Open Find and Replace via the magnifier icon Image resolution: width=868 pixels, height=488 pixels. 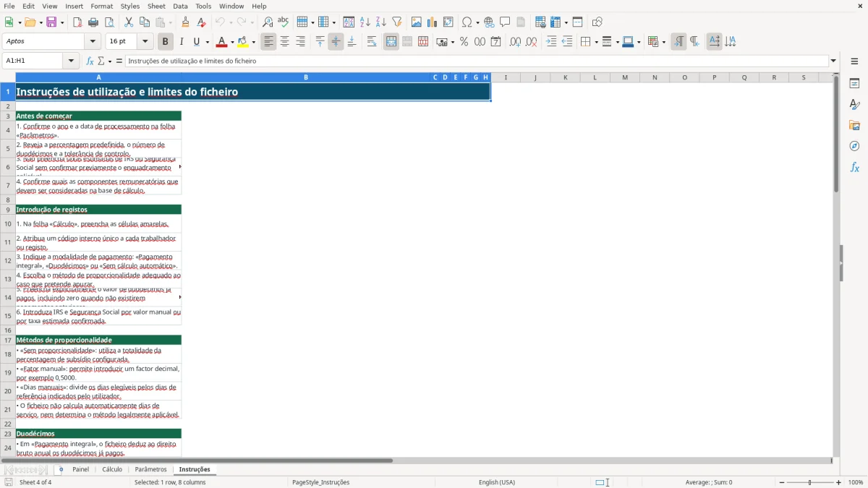[x=268, y=22]
